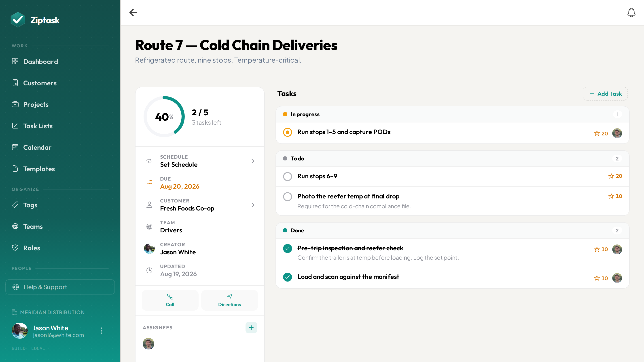The width and height of the screenshot is (644, 362).
Task: Collapse the Done task group
Action: (x=453, y=231)
